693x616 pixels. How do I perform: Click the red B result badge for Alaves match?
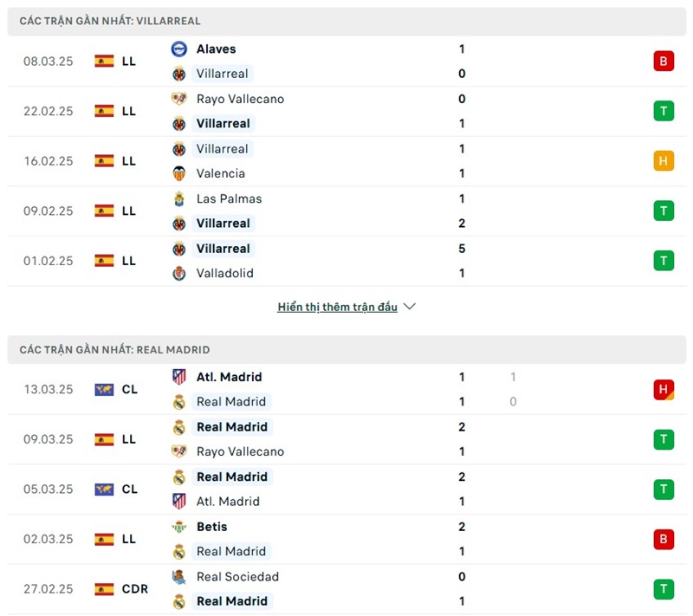[664, 61]
